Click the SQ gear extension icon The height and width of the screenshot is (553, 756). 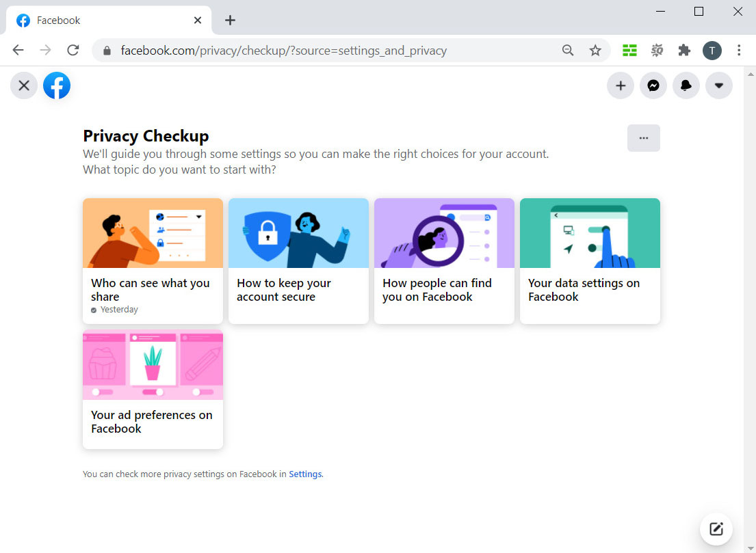click(x=657, y=50)
